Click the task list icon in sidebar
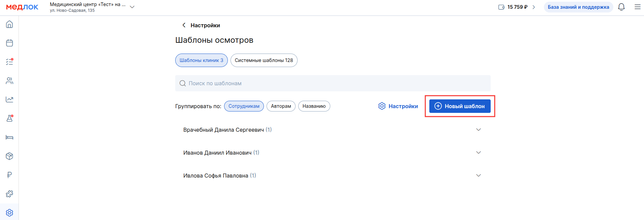 click(x=9, y=62)
